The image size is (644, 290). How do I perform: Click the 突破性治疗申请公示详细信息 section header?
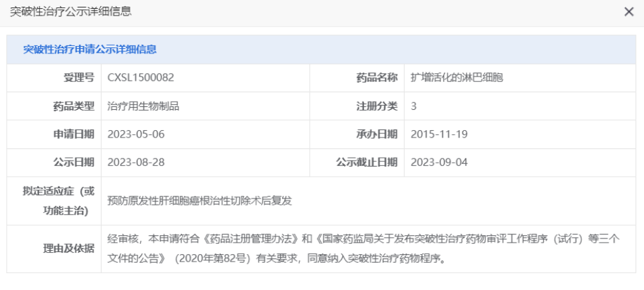pyautogui.click(x=90, y=49)
